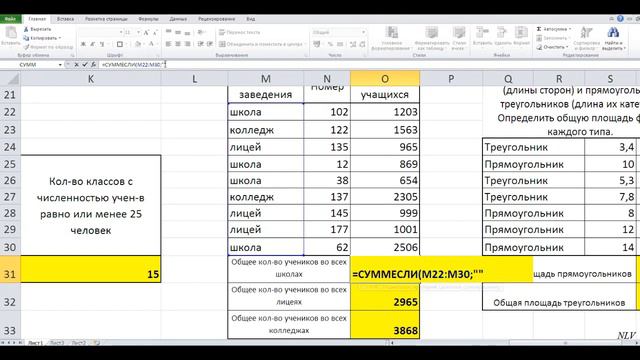Open the font size dropdown

[138, 32]
